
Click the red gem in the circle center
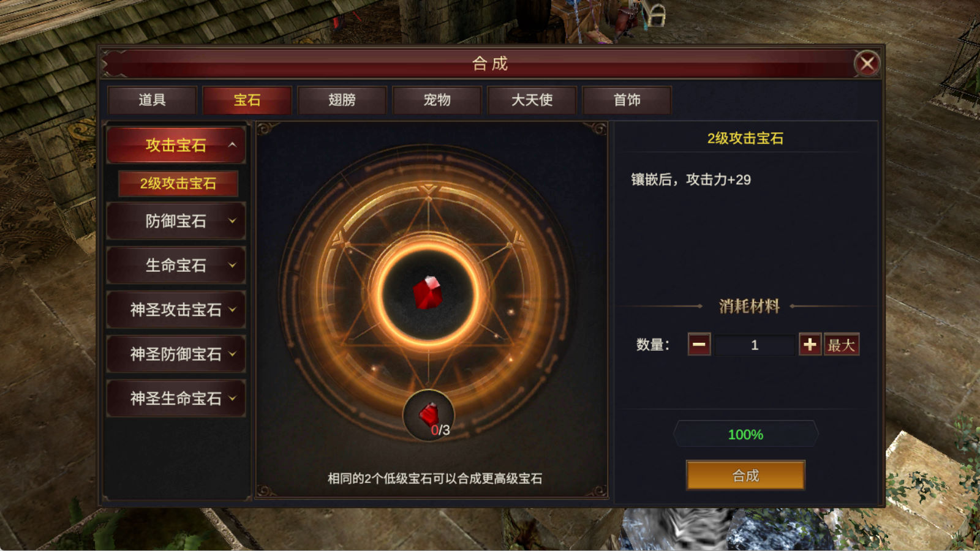[428, 293]
